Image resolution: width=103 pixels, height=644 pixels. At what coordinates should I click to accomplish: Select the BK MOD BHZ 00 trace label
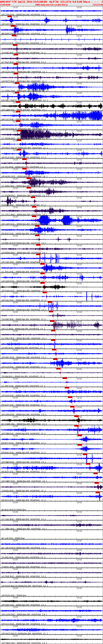pyautogui.click(x=14, y=510)
